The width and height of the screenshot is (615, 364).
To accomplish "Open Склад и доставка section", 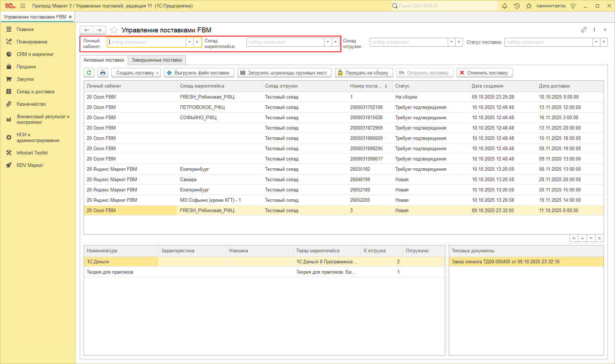I will pos(35,91).
